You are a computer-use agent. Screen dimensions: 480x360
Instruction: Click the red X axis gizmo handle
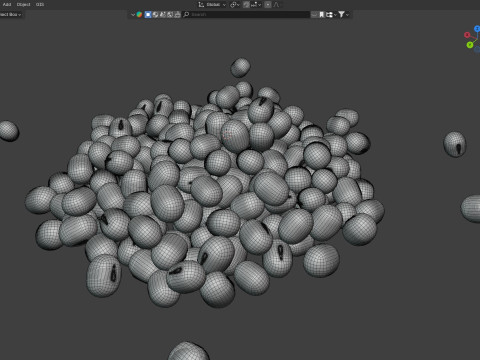point(467,35)
